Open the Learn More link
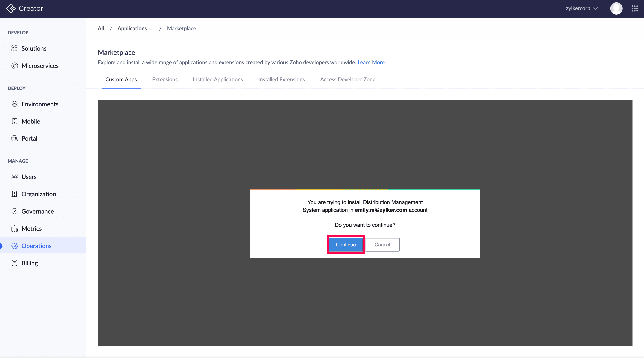This screenshot has width=644, height=358. [x=371, y=62]
